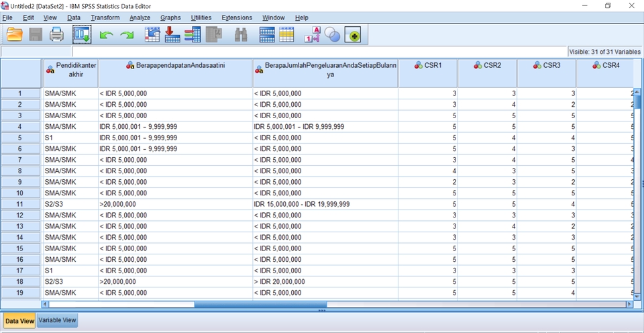Open the Help menu
644x333 pixels.
tap(301, 17)
